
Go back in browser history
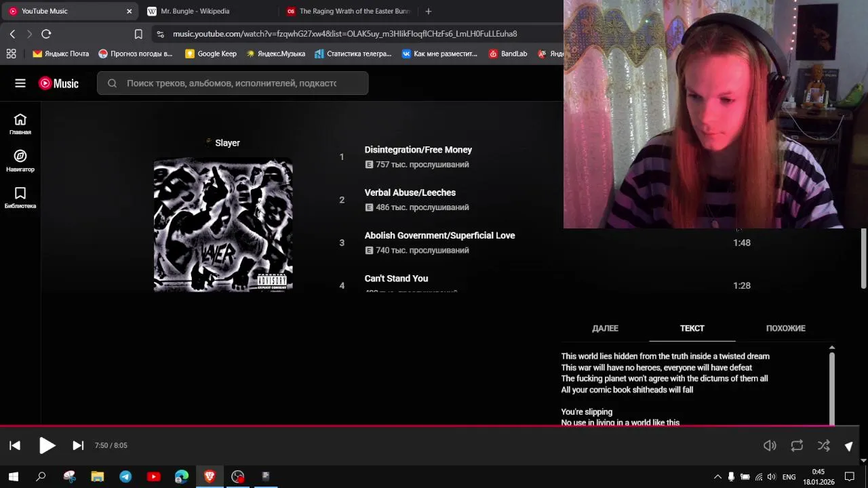(12, 34)
